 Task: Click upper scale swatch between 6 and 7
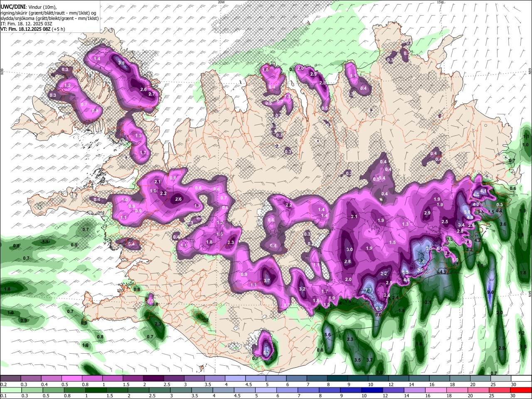(x=296, y=378)
